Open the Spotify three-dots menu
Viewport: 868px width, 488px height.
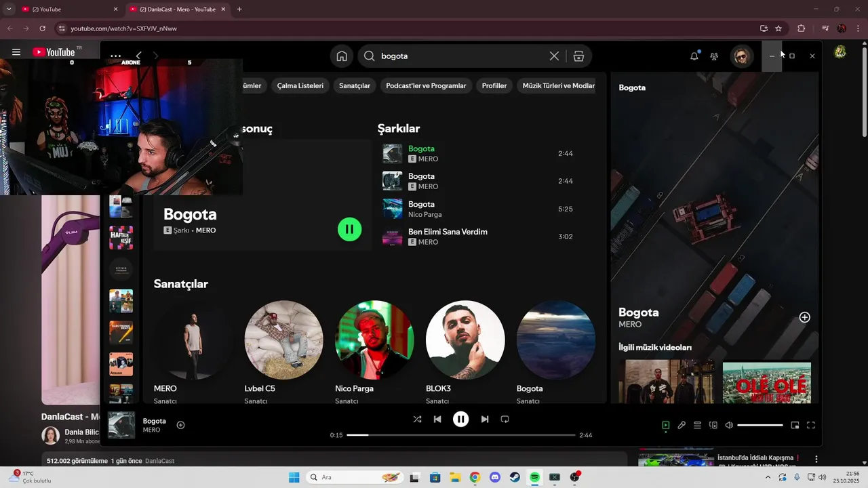[116, 56]
